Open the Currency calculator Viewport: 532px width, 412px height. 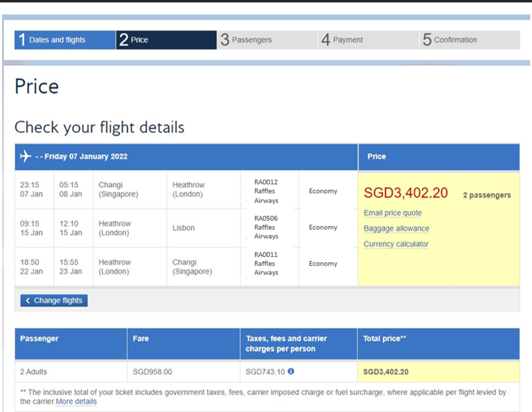(x=396, y=244)
